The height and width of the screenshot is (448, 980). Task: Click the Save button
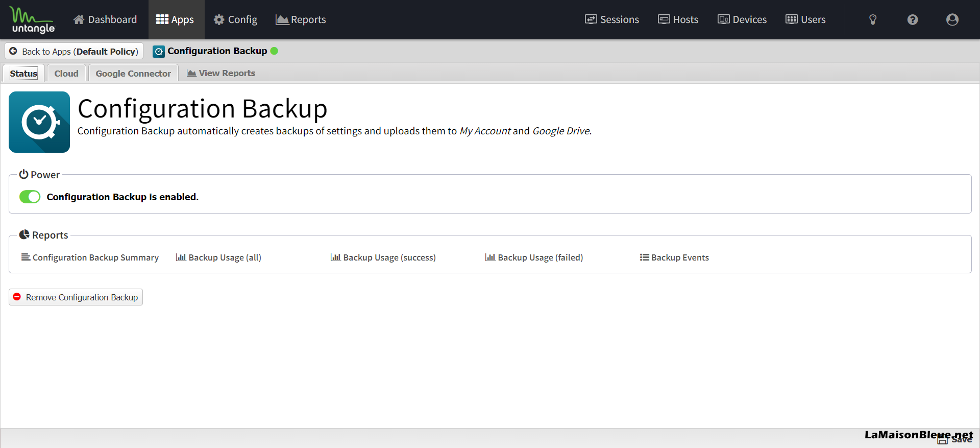click(x=955, y=439)
